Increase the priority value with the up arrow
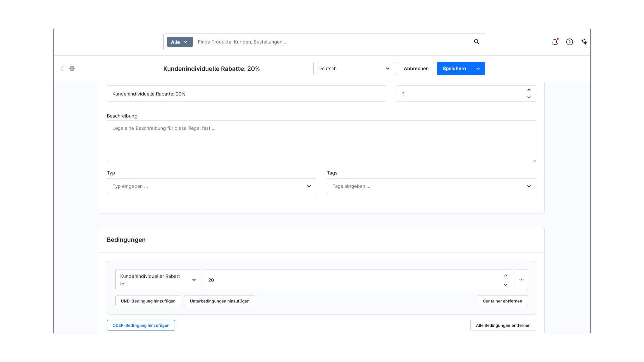The width and height of the screenshot is (644, 362). 529,90
